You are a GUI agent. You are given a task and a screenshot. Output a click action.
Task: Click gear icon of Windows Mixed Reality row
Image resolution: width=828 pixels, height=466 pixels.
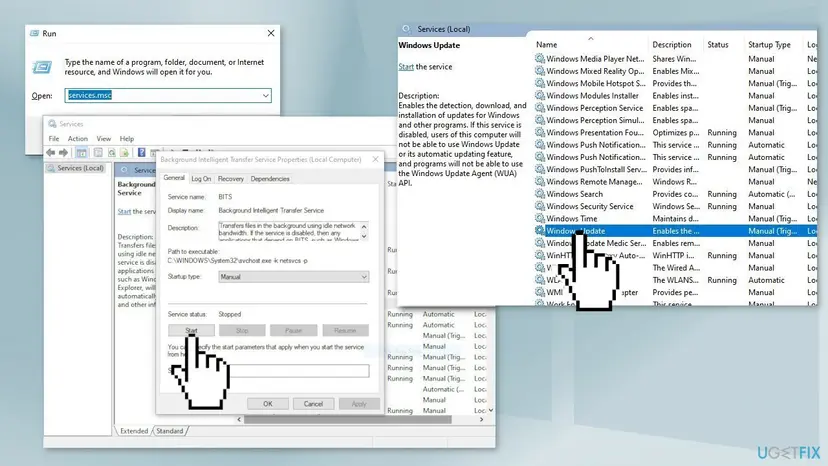539,71
